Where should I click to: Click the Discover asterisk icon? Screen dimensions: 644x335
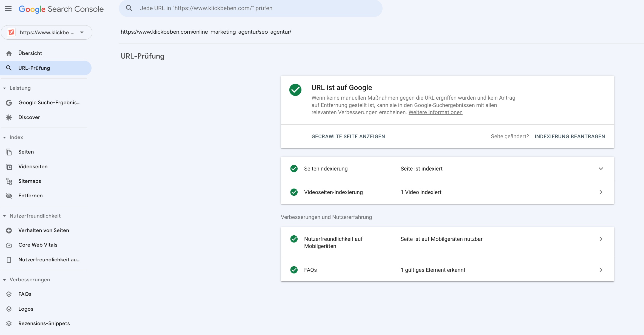coord(9,117)
